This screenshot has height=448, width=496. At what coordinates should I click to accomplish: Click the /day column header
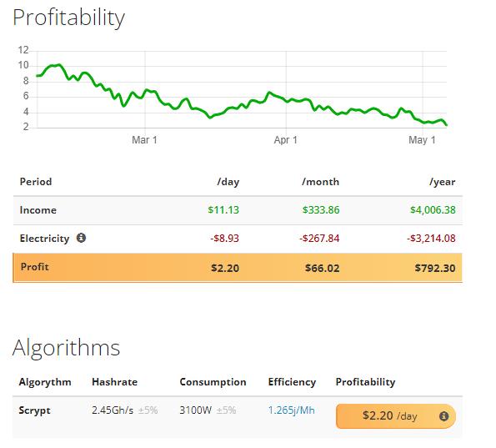pos(228,182)
